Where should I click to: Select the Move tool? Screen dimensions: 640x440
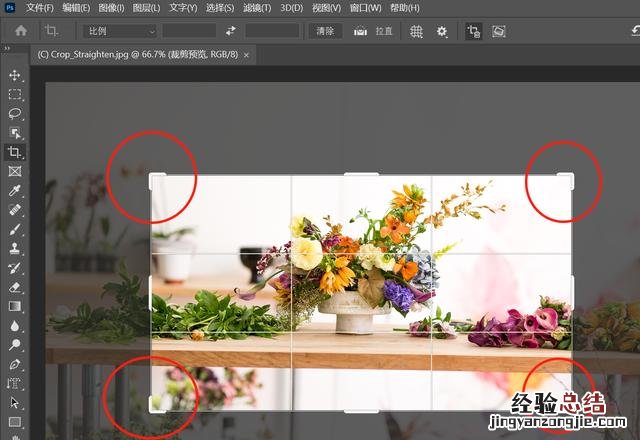[x=14, y=75]
